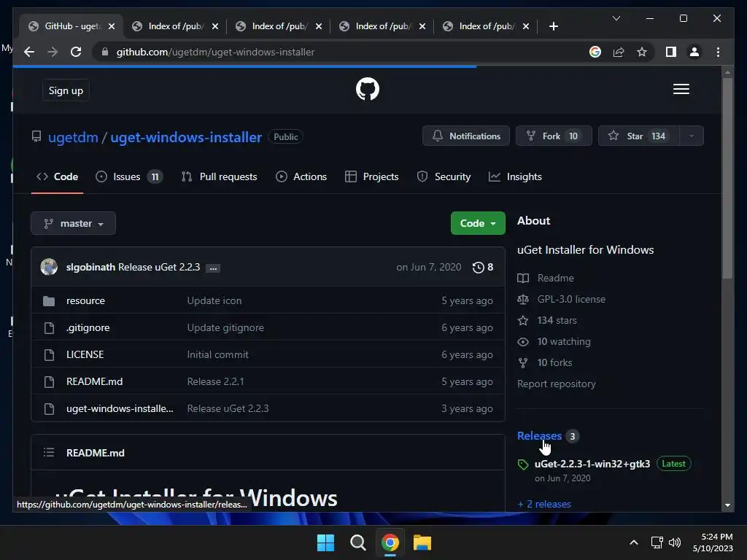Open the Pull requests tab

point(219,176)
